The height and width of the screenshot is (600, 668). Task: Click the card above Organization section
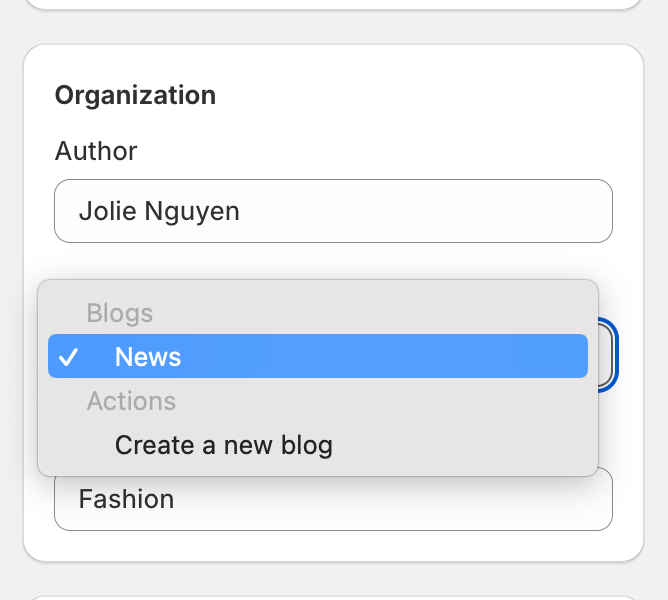pos(332,4)
